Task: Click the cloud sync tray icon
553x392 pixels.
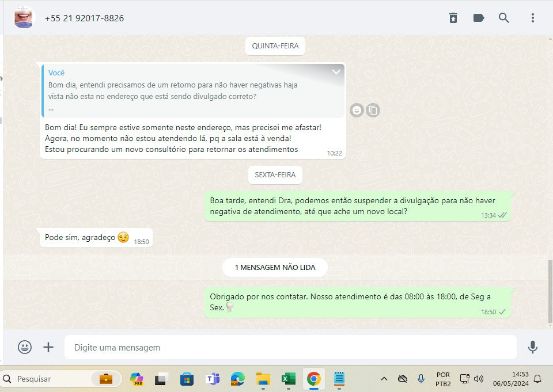Action: (x=403, y=379)
